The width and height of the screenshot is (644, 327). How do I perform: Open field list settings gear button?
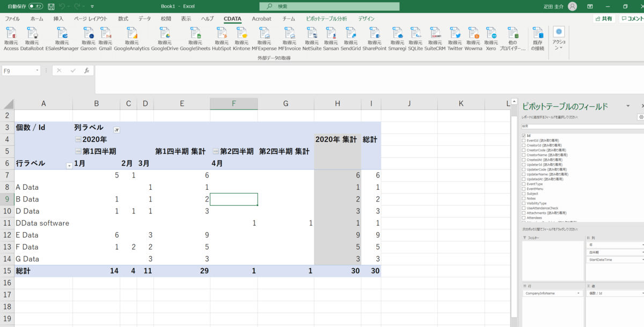tap(641, 117)
